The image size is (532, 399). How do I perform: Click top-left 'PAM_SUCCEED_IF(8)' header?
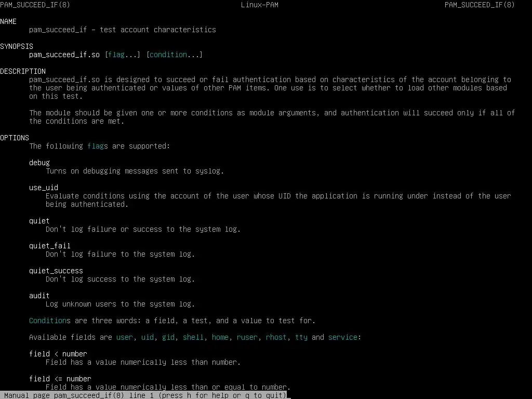click(x=35, y=5)
